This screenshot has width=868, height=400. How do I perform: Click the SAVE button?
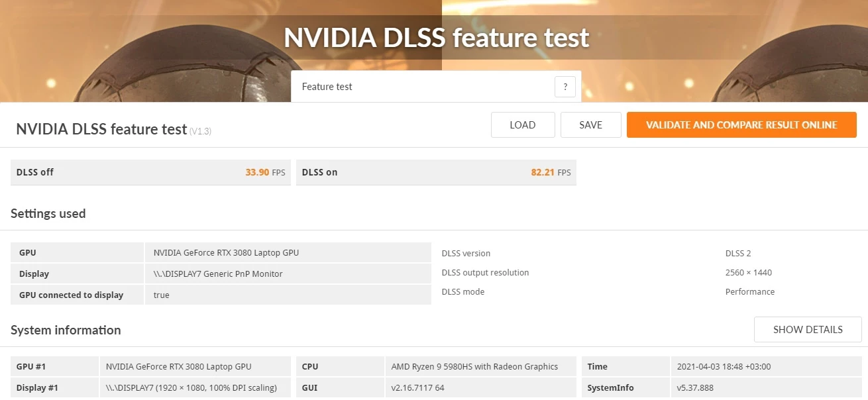[x=591, y=125]
